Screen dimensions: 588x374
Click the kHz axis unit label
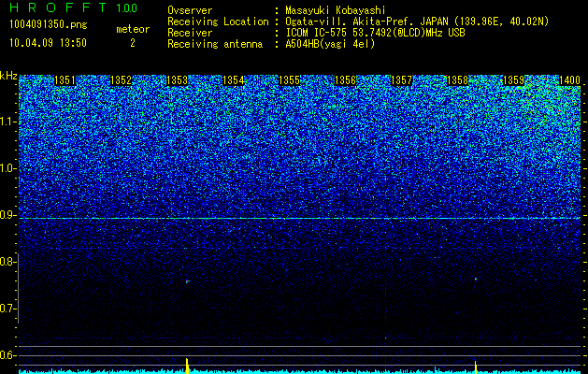point(8,76)
